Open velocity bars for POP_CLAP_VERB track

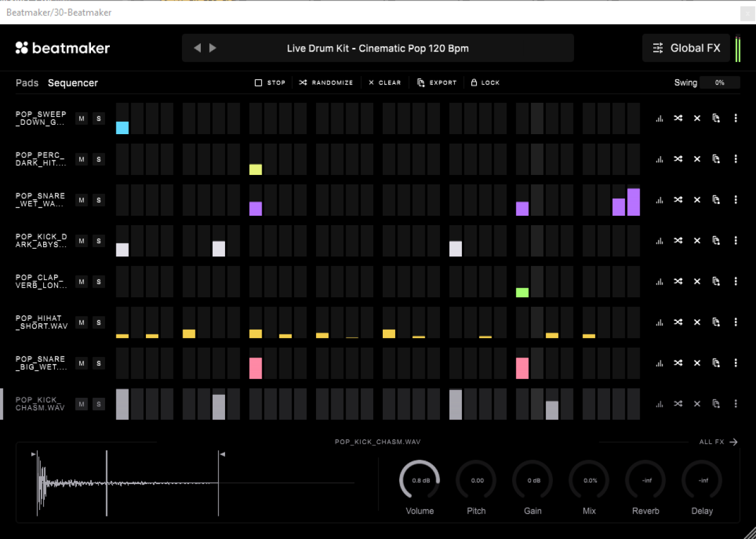[659, 281]
